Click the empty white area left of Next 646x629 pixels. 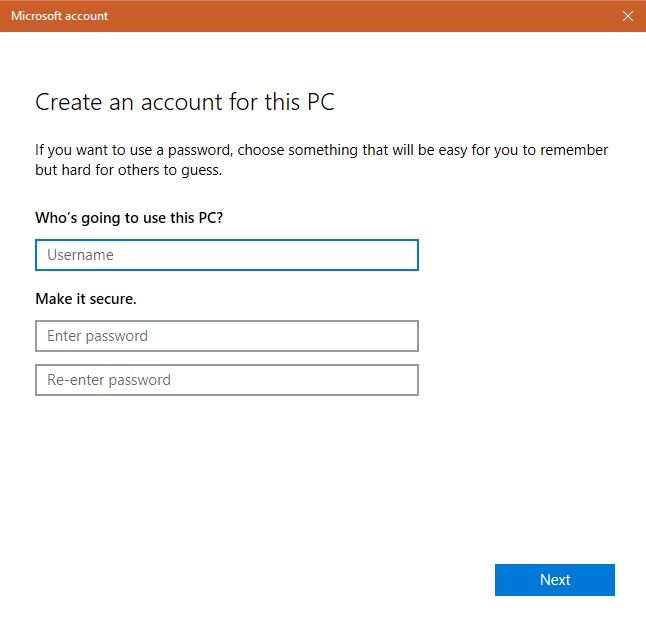point(300,580)
